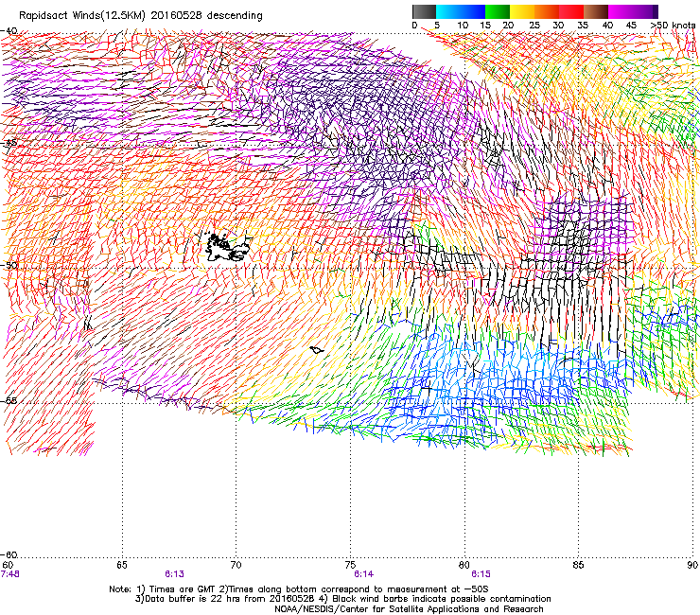Click the 80 longitude axis label
Viewport: 700px width, 615px height.
pos(464,565)
